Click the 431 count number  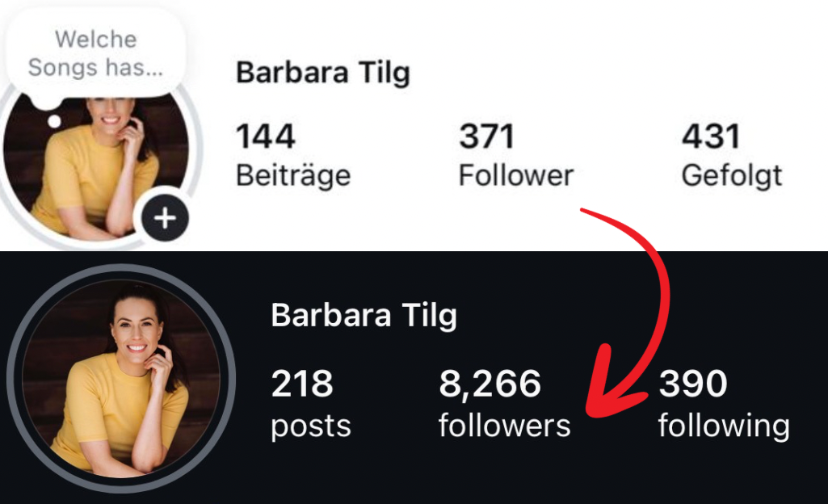[x=711, y=136]
